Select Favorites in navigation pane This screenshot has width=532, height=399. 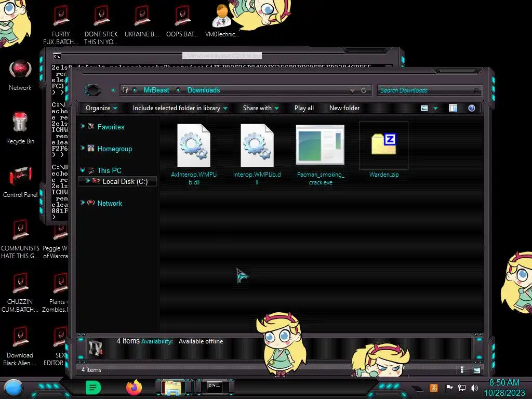point(111,127)
